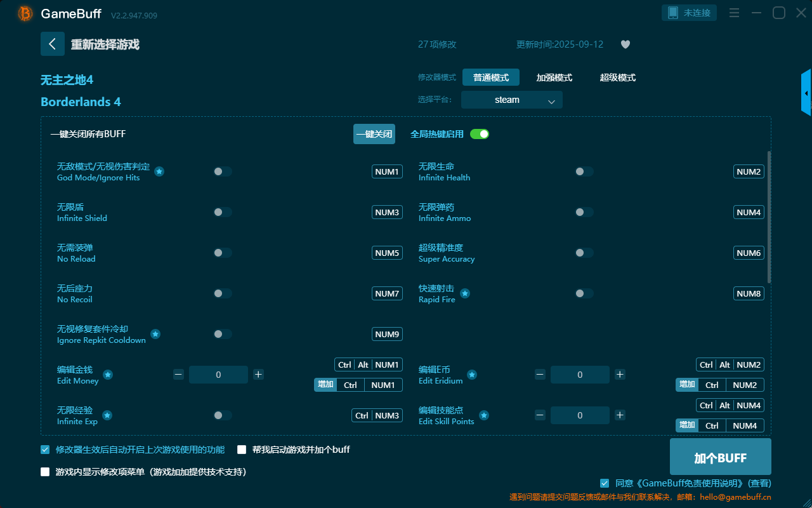Image resolution: width=812 pixels, height=508 pixels.
Task: Enable Infinite Health toggle
Action: pos(584,171)
